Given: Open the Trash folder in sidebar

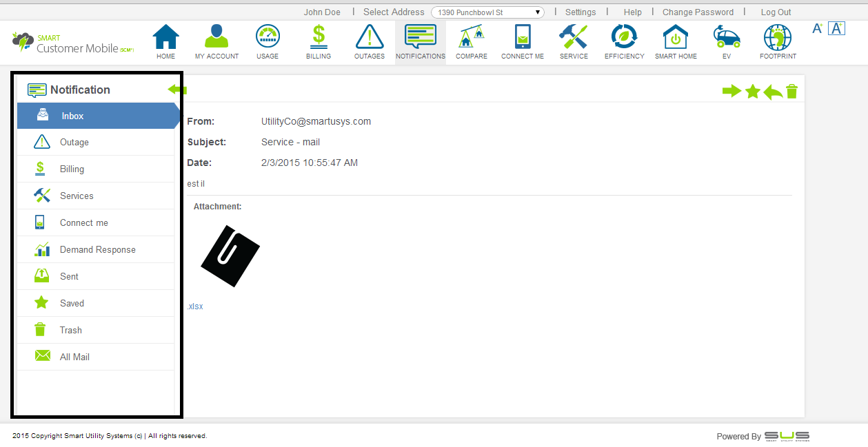Looking at the screenshot, I should 70,330.
